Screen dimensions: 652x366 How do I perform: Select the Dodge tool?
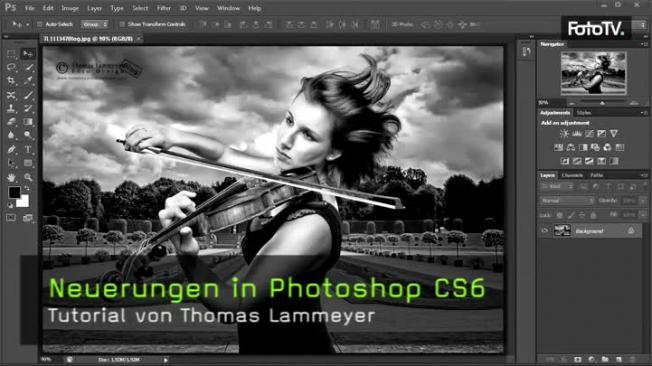(28, 135)
